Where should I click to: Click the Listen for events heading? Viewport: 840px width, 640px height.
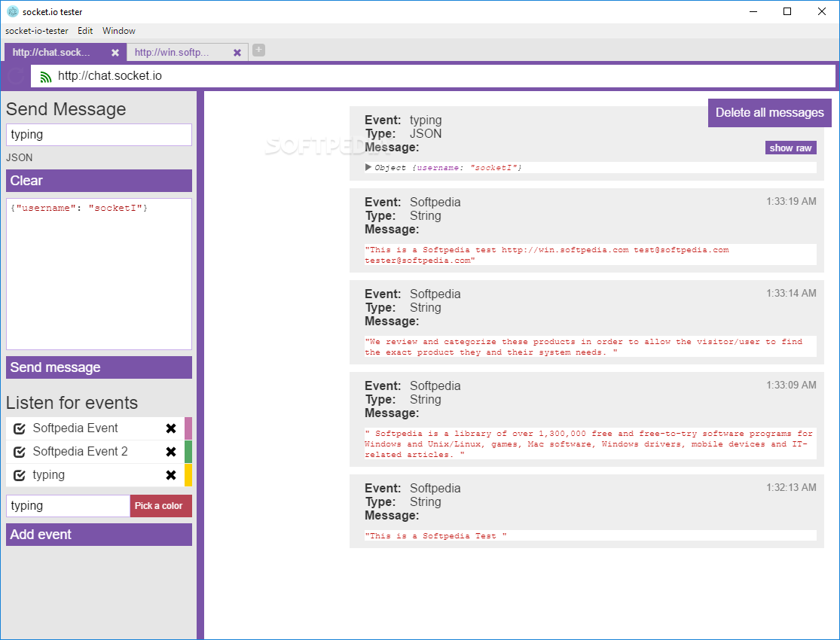click(72, 403)
